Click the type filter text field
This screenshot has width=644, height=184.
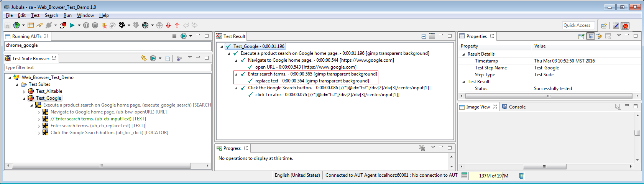click(x=108, y=67)
